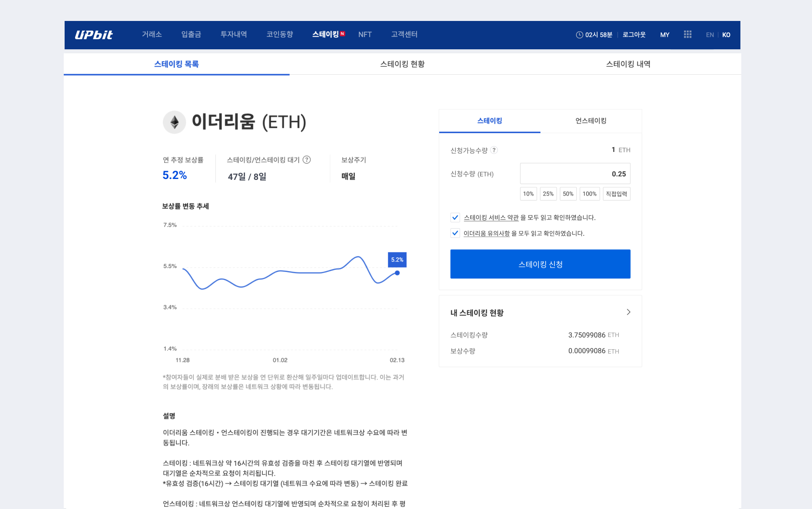Click the 5.2% chart data point marker
812x509 pixels.
pyautogui.click(x=397, y=273)
